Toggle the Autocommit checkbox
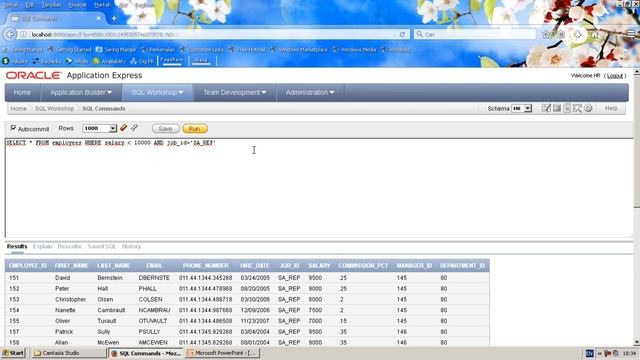This screenshot has height=360, width=640. coord(13,128)
